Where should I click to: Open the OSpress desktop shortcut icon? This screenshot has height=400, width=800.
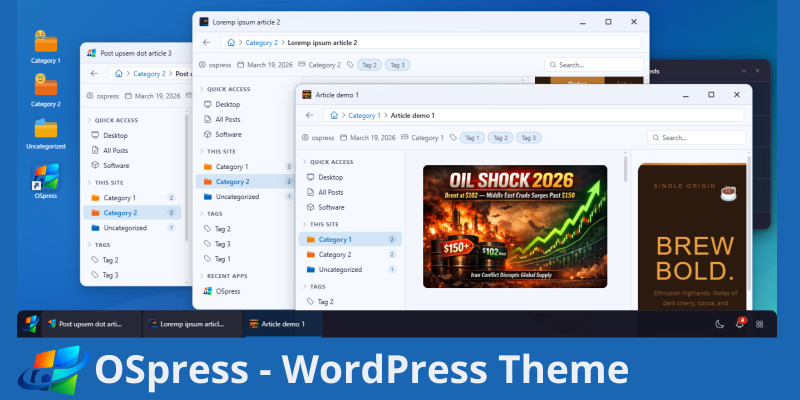point(46,178)
